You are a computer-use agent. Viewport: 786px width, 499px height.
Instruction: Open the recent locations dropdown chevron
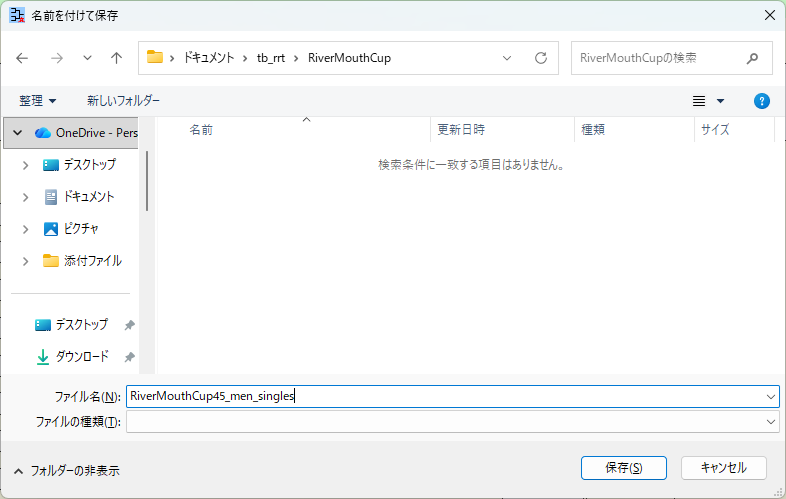point(87,58)
